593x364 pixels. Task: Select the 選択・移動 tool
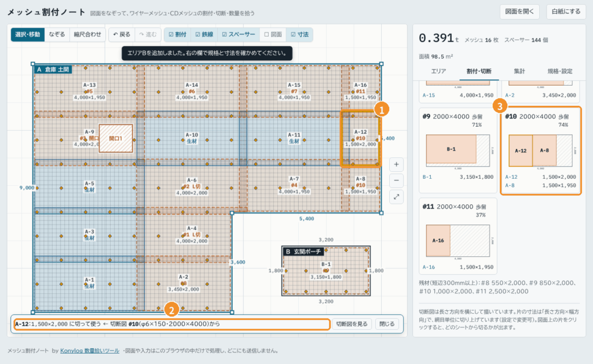(28, 34)
